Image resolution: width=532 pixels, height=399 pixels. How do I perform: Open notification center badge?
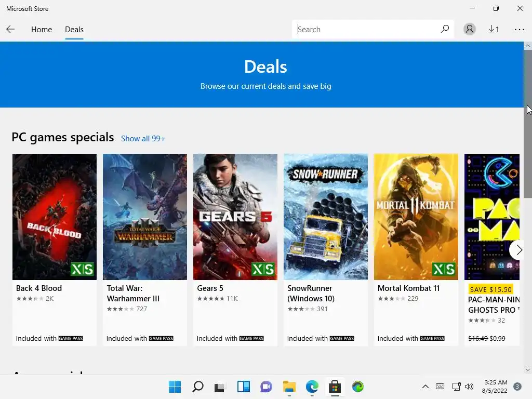point(517,387)
